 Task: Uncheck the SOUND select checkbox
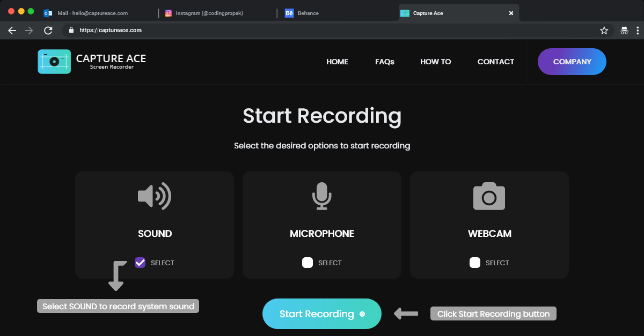[140, 263]
